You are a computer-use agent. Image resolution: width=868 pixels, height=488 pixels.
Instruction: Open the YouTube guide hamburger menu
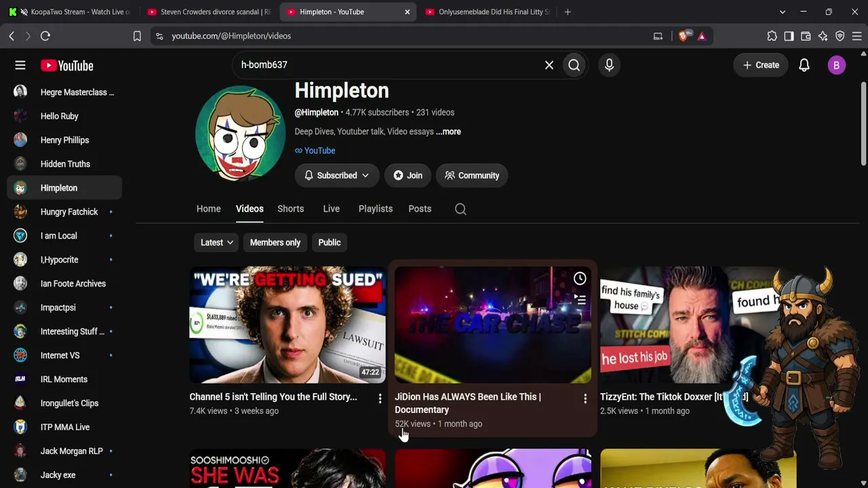pos(20,65)
